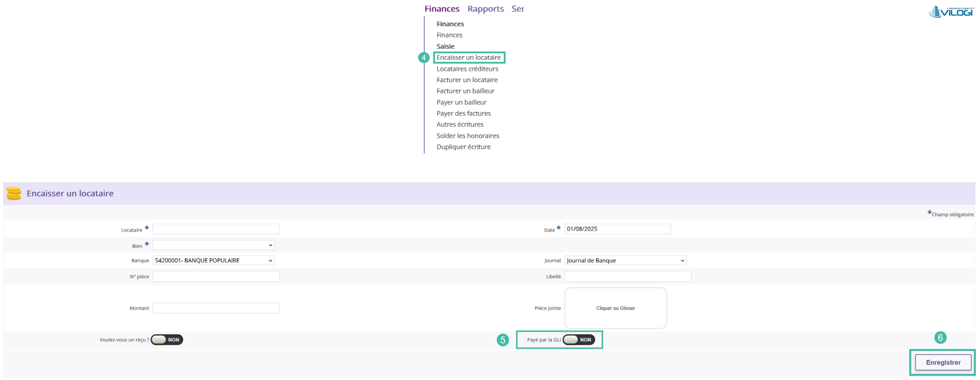Open the Journal dropdown
Viewport: 980px width, 380px height.
(625, 260)
